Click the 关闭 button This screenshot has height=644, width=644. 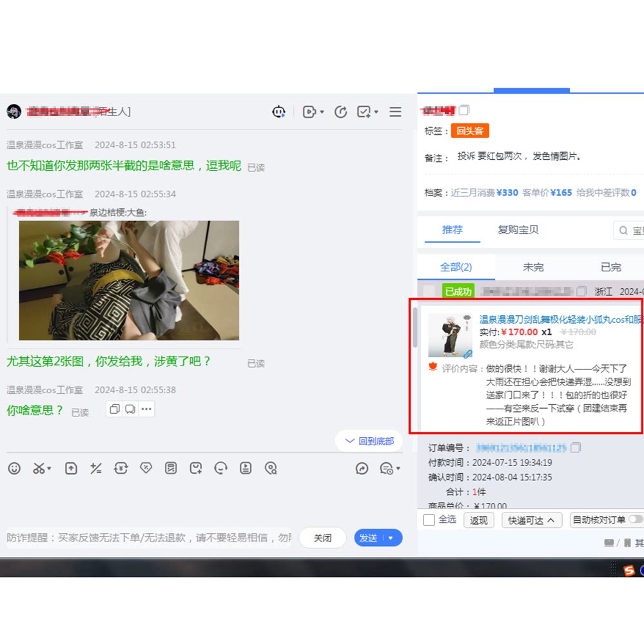pos(323,538)
